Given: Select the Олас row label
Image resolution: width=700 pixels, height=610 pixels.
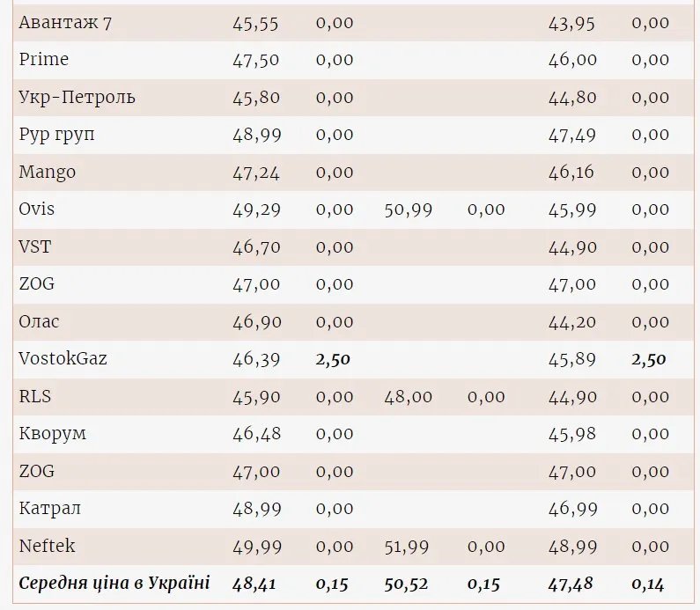Looking at the screenshot, I should click(39, 321).
